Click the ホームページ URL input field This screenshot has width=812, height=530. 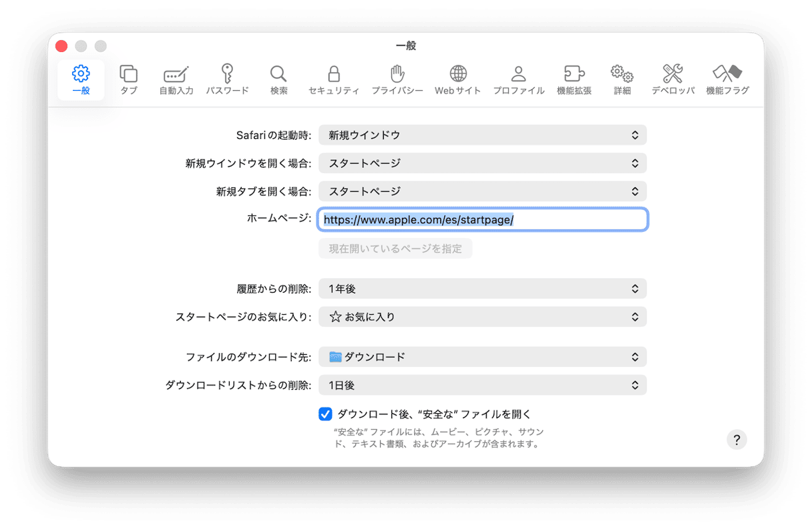483,219
